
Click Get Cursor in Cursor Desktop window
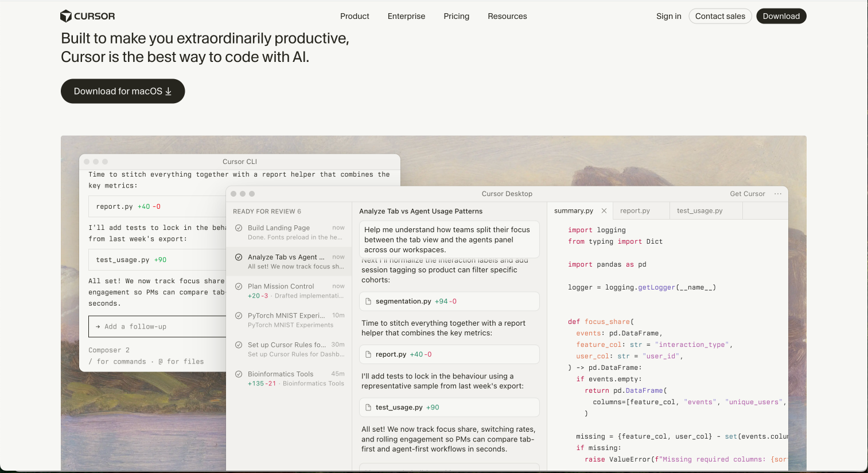coord(748,194)
